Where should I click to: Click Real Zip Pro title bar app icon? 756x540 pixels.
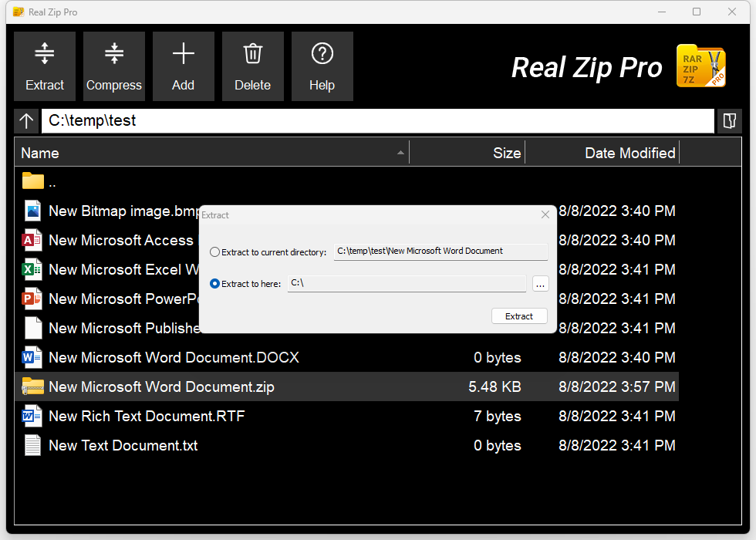pos(19,12)
